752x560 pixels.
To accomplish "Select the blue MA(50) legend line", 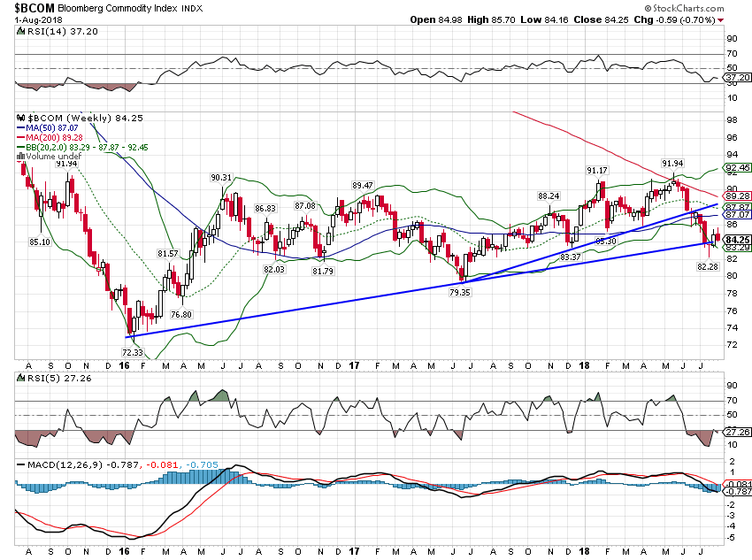I will [x=20, y=128].
